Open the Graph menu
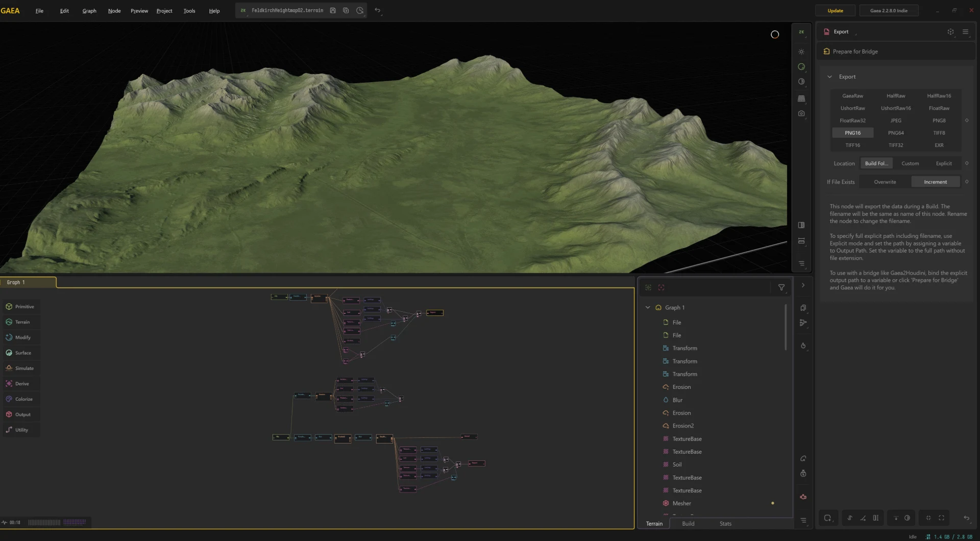Viewport: 980px width, 541px height. [x=89, y=11]
